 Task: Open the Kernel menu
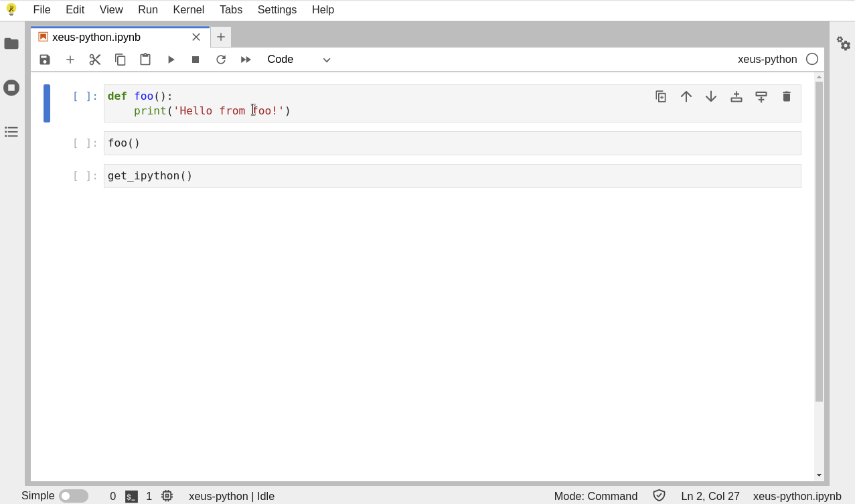[x=188, y=9]
